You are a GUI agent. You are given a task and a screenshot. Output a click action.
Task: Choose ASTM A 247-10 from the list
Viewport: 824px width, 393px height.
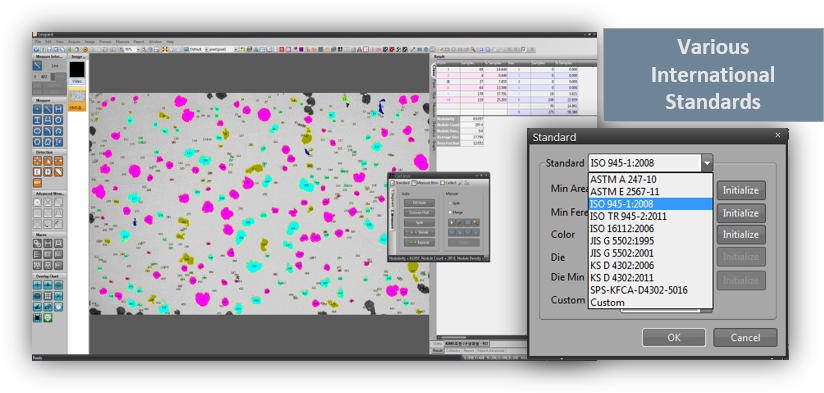point(650,179)
